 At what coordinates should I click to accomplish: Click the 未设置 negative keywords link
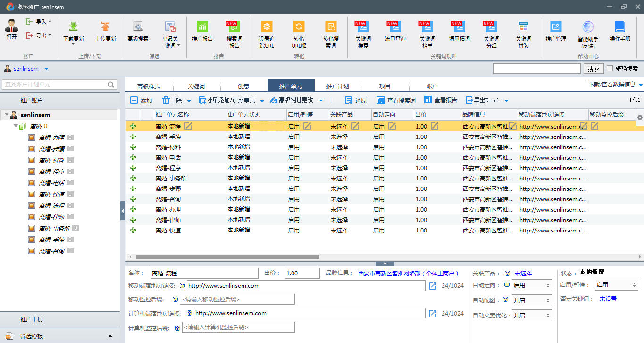608,299
